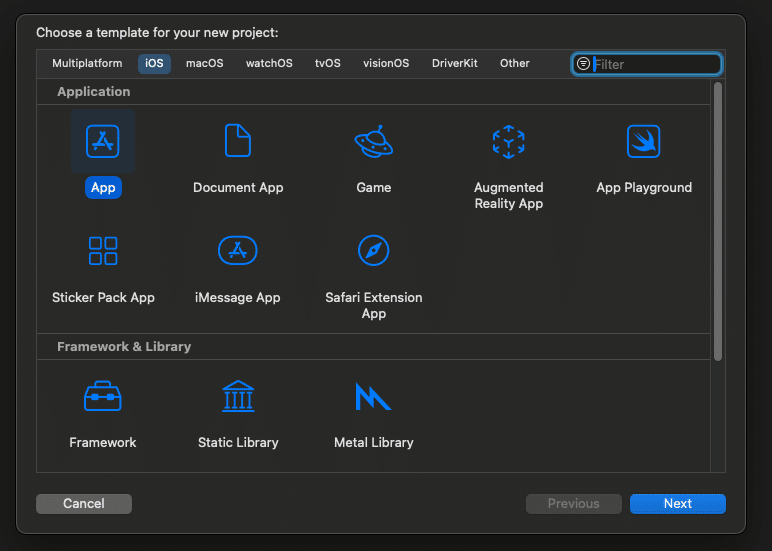
Task: Click the 'Metal Library' label
Action: coord(374,442)
